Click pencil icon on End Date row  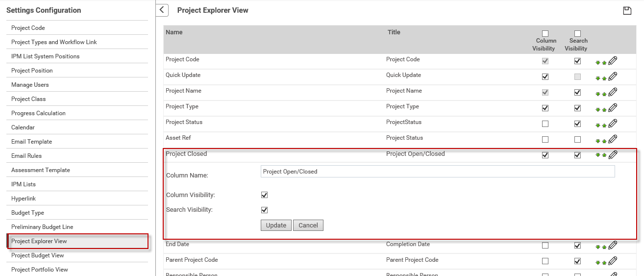tap(613, 245)
